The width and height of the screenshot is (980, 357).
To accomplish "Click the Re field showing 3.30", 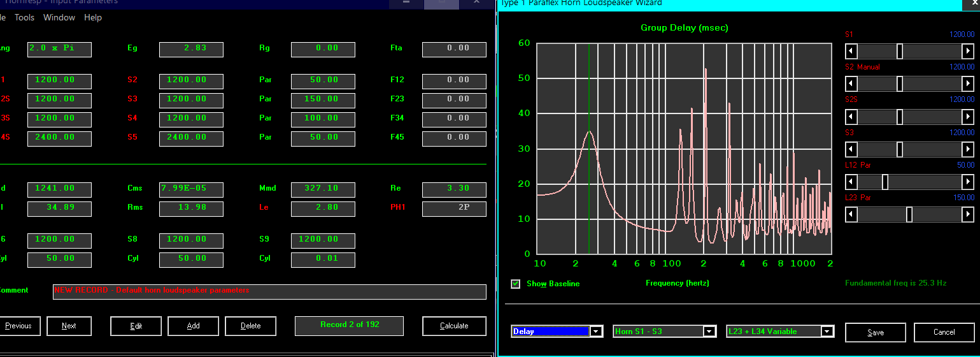I will [x=454, y=189].
